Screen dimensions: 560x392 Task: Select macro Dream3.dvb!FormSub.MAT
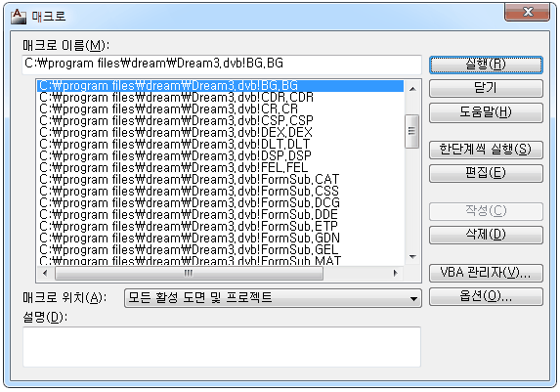220,261
